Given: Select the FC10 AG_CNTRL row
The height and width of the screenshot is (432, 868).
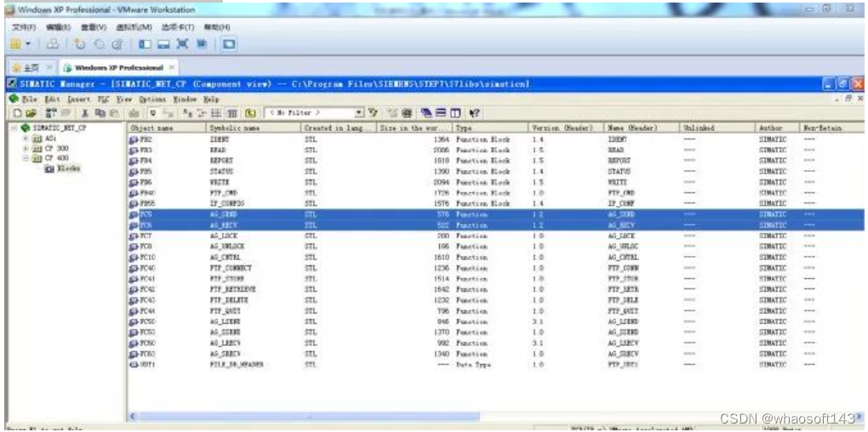Looking at the screenshot, I should tap(495, 257).
